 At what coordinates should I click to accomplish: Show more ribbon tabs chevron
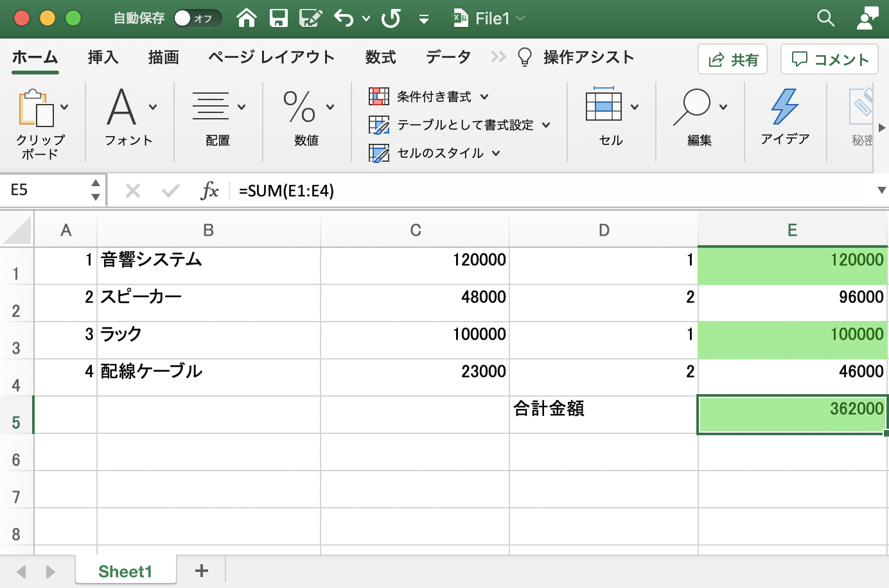pyautogui.click(x=498, y=57)
